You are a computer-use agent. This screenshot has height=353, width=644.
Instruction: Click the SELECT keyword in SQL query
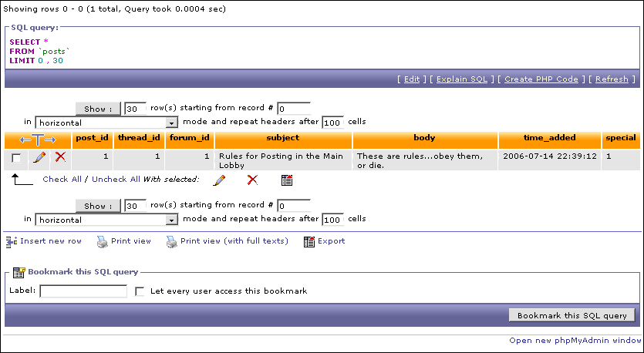[25, 42]
